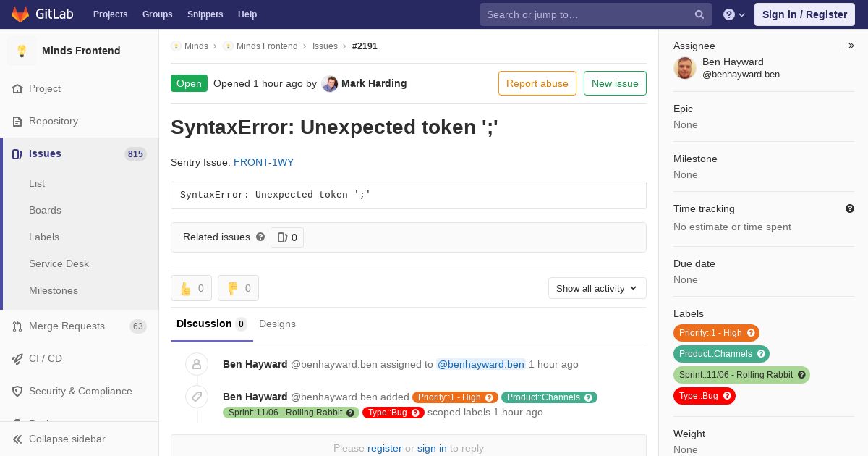This screenshot has height=456, width=868.
Task: Collapse the right sidebar with chevrons
Action: click(x=851, y=46)
